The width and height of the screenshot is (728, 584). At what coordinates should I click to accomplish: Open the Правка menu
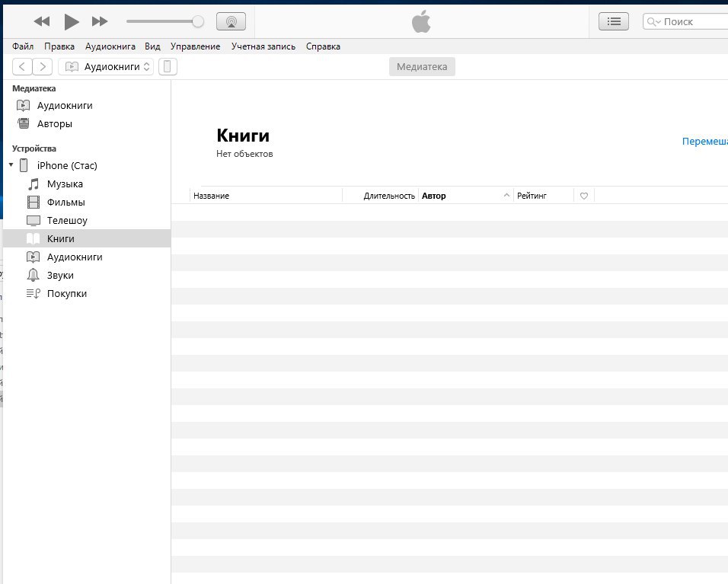pos(59,46)
